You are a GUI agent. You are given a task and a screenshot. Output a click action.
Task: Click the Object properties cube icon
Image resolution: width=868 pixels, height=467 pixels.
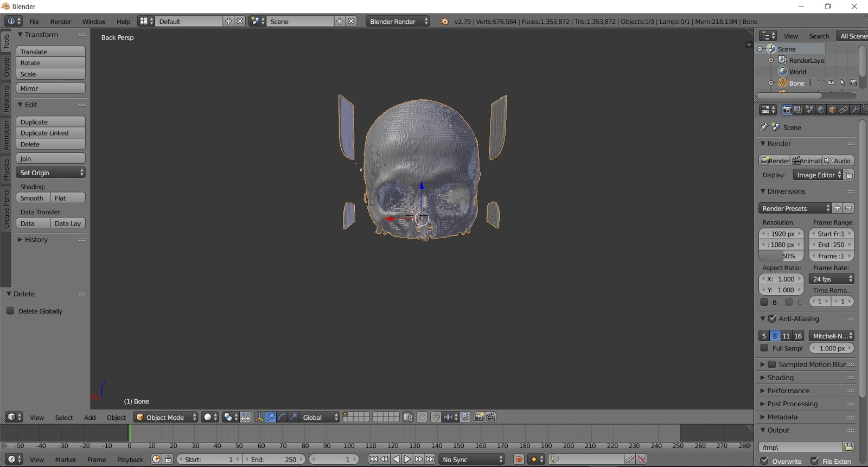pyautogui.click(x=832, y=110)
